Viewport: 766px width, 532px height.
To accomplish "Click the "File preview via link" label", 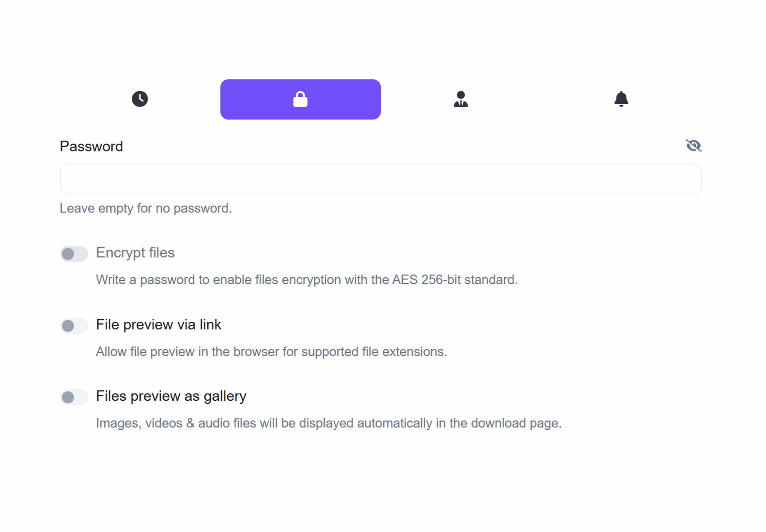I will click(158, 324).
